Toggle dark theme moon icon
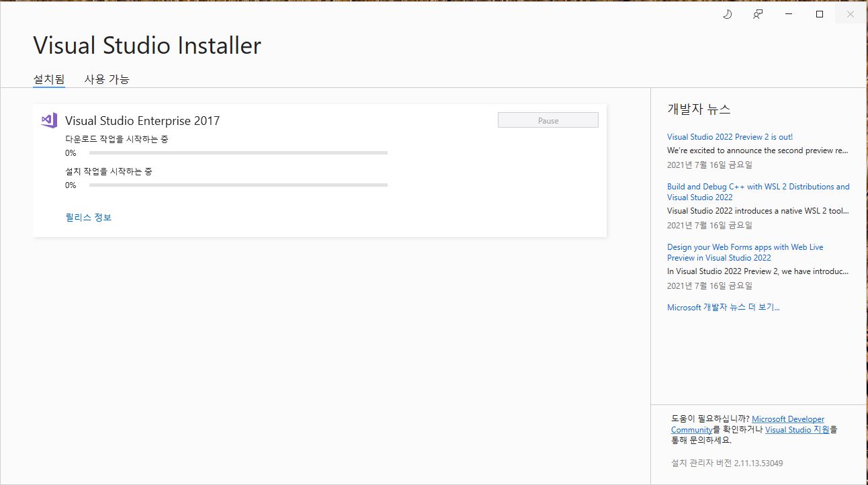Screen dimensions: 868x485 (727, 14)
